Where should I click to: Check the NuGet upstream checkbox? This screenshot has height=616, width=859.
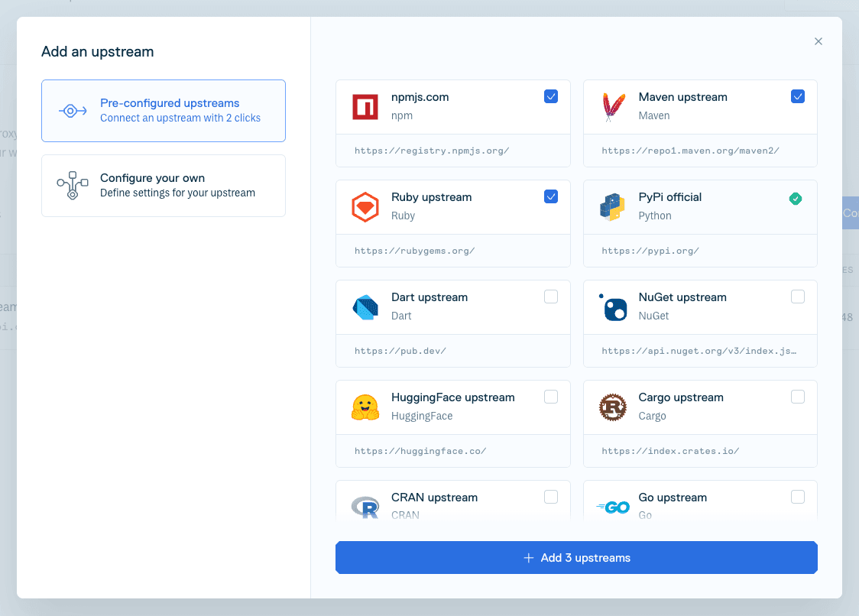point(798,297)
